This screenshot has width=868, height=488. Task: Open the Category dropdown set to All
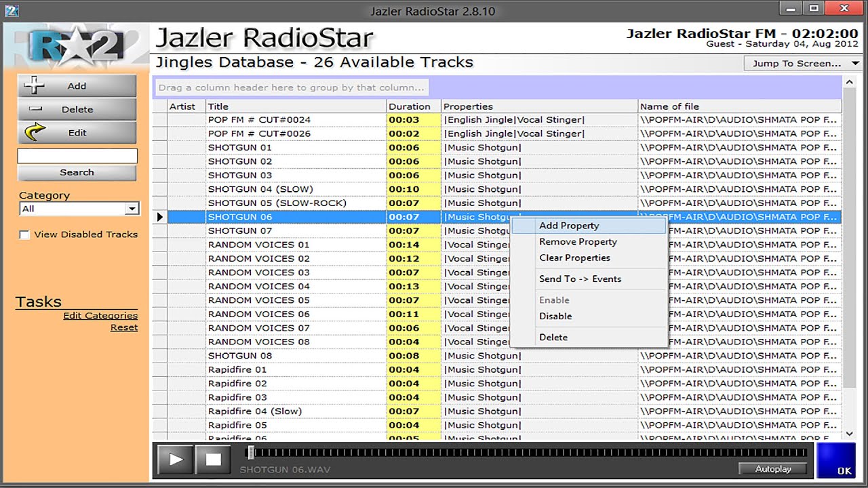coord(79,209)
